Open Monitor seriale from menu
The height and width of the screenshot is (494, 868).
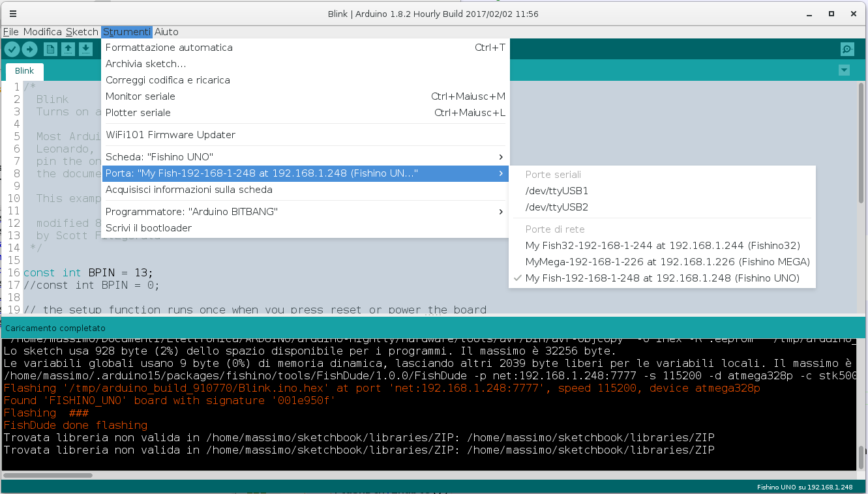(x=305, y=96)
